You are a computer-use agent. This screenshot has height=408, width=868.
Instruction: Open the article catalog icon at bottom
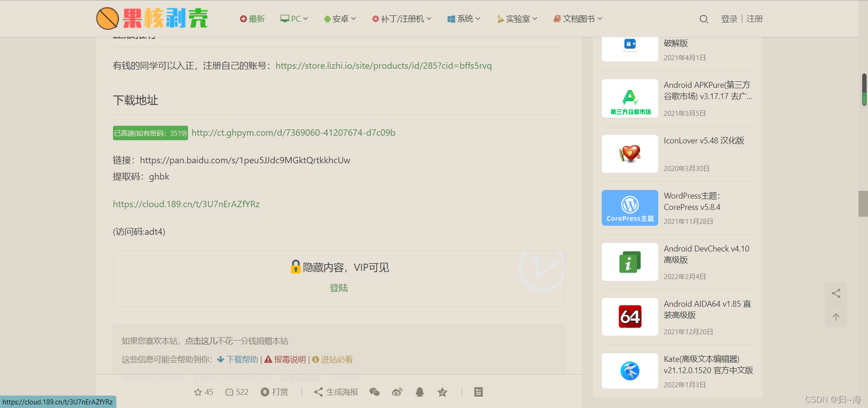479,392
